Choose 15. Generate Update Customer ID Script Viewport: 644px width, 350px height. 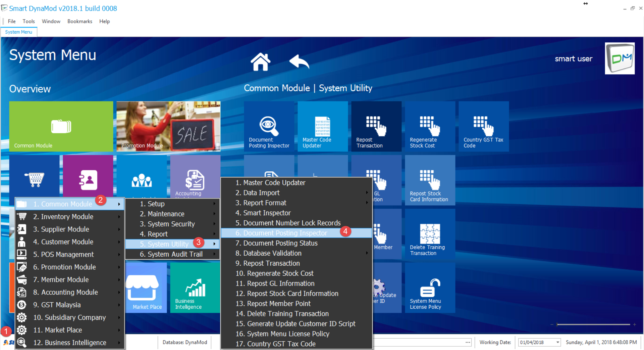297,324
